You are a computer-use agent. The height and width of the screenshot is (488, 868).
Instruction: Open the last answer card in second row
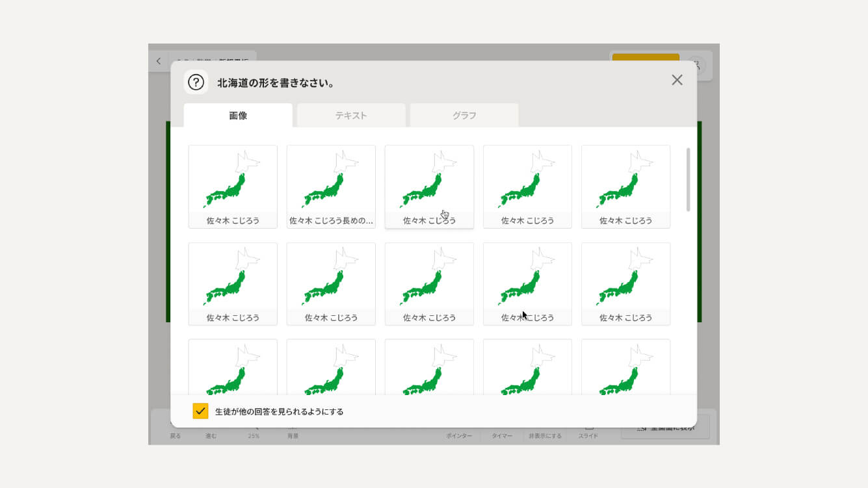tap(625, 283)
